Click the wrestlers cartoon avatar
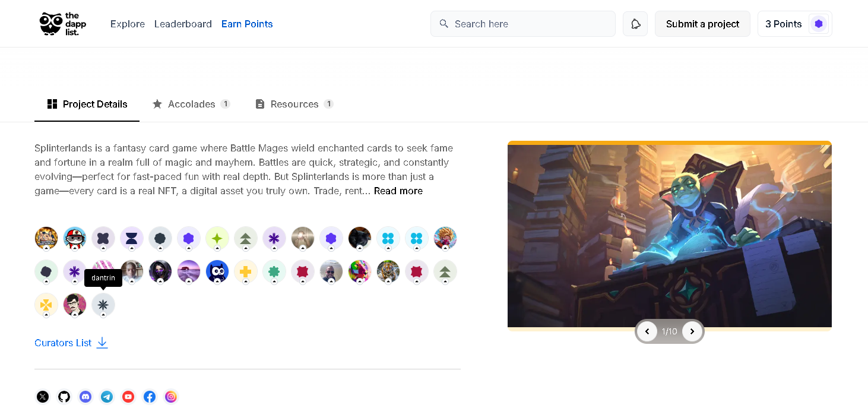Viewport: 868px width, 408px height. coord(46,238)
